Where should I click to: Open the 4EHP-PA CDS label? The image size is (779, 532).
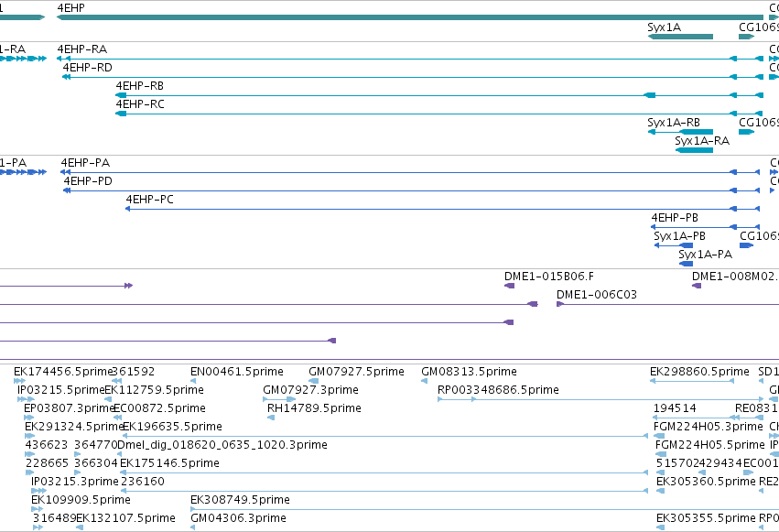coord(85,163)
